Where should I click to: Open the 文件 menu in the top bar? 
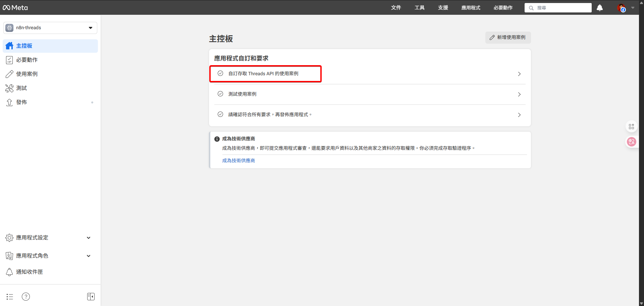(396, 7)
